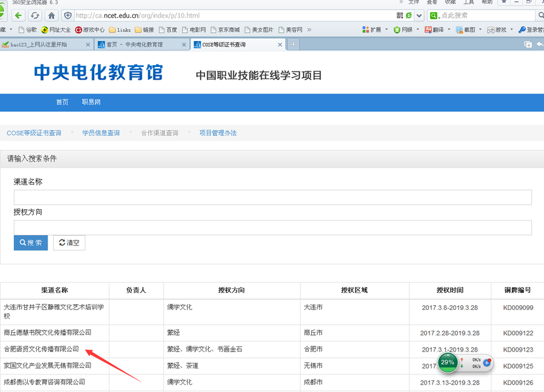Open the 项目管理办法 link
This screenshot has width=544, height=392.
218,133
